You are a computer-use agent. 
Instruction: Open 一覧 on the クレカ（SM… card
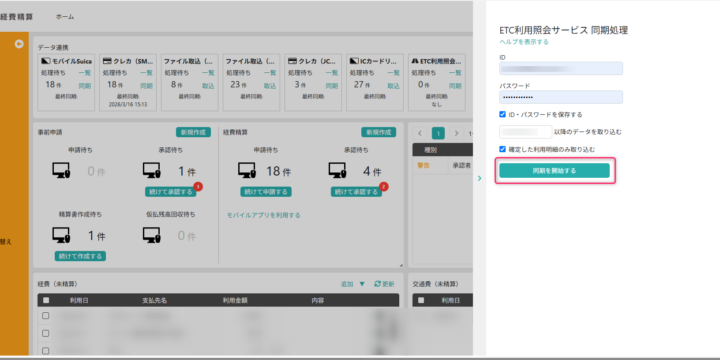coord(146,73)
